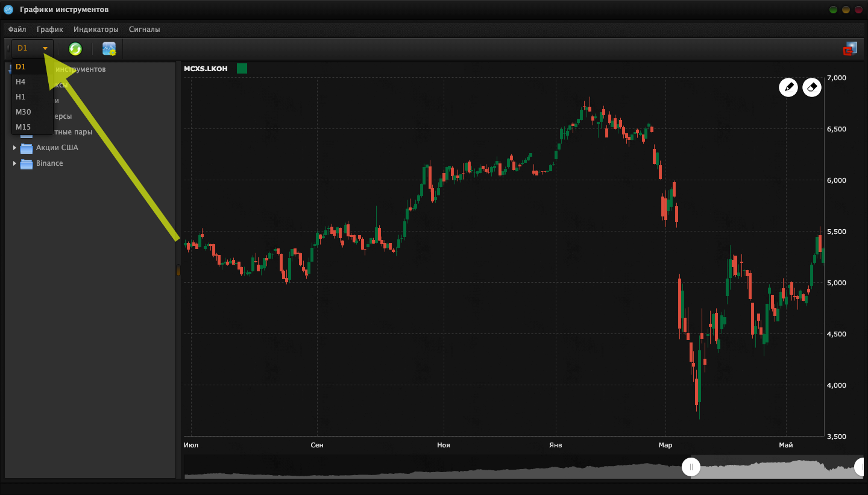Activate the pencil drawing tool on chart

[788, 87]
